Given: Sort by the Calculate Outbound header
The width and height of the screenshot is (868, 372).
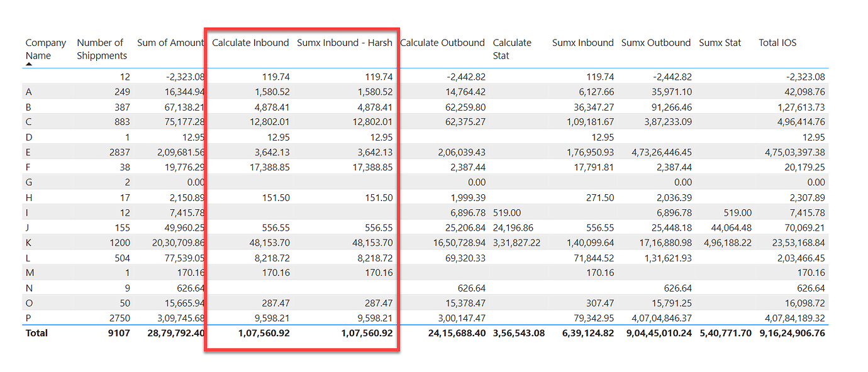Looking at the screenshot, I should pos(443,42).
